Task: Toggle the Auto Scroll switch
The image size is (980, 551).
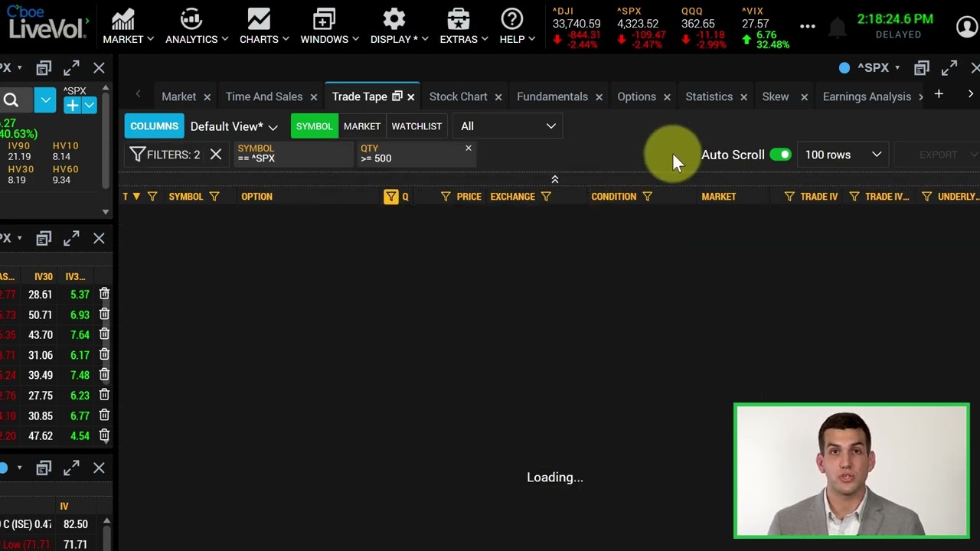Action: click(780, 155)
